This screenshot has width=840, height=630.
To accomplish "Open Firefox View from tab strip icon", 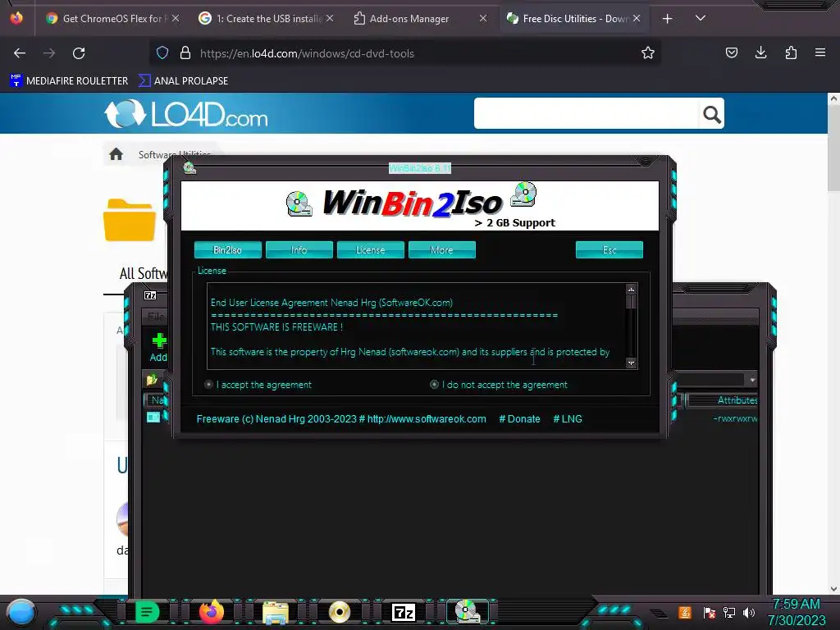I will coord(16,18).
